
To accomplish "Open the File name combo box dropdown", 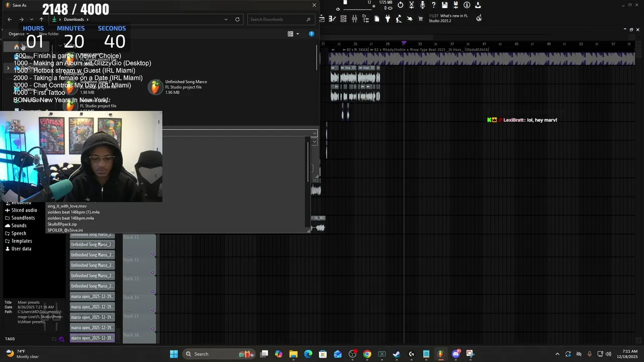I will (314, 133).
